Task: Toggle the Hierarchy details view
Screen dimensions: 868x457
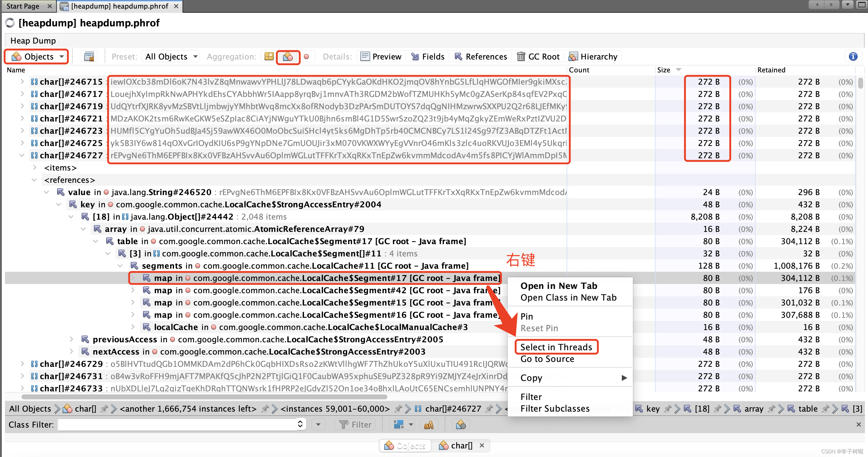Action: 593,56
